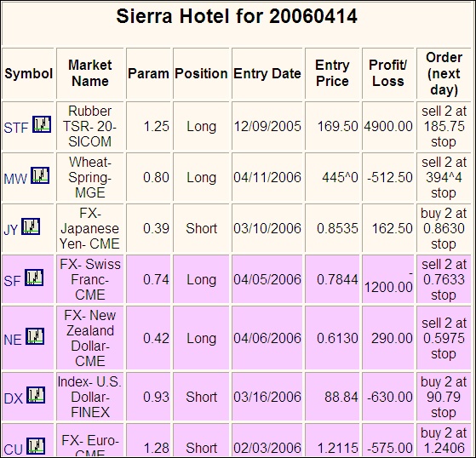Click the entry price 0.7844

coord(337,279)
